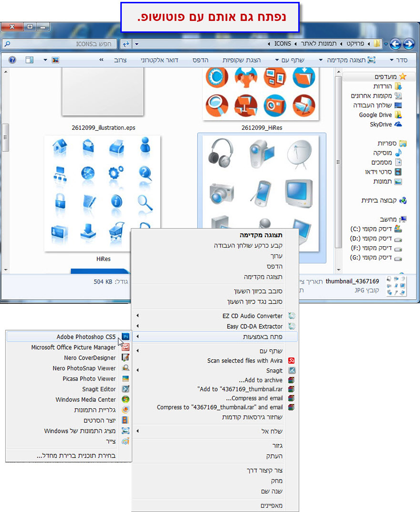Expand the פתח באמצעות submenu arrow
420x512 pixels.
(137, 336)
